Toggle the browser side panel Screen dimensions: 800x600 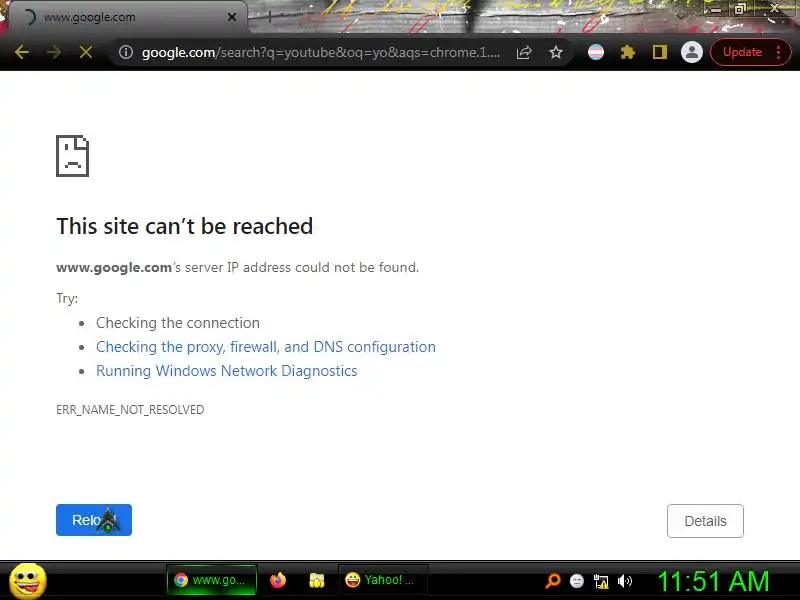pyautogui.click(x=660, y=52)
